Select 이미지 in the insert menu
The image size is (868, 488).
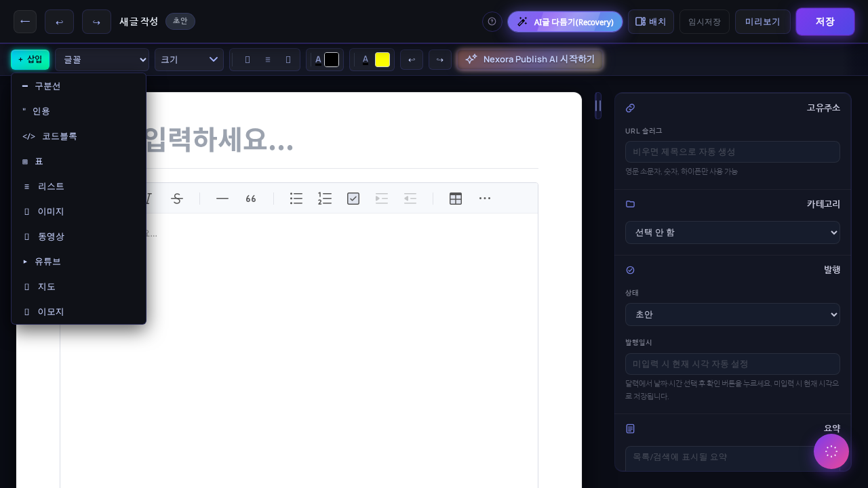click(x=79, y=211)
